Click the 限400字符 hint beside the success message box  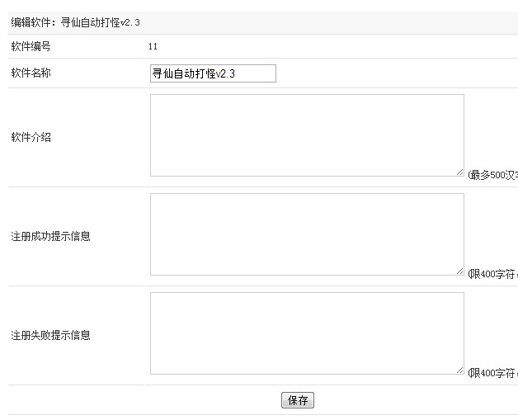tap(493, 274)
